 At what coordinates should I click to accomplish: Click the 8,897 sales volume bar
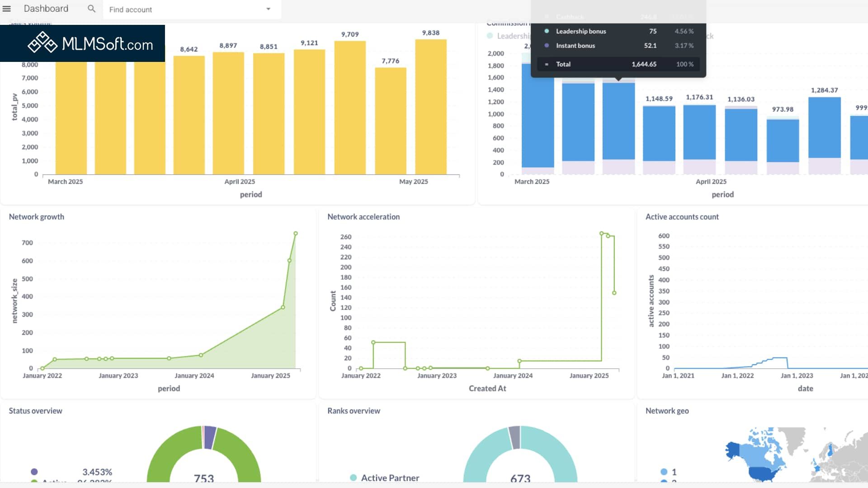(228, 113)
